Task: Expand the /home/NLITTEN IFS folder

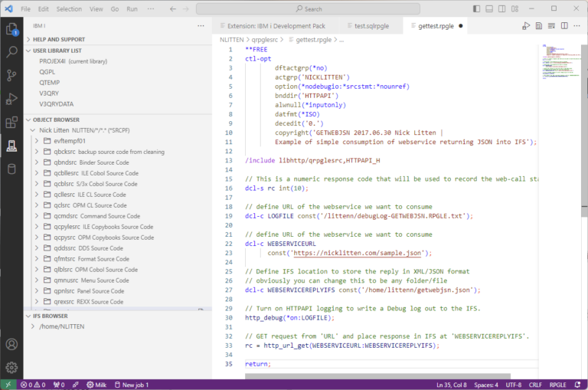Action: tap(33, 326)
